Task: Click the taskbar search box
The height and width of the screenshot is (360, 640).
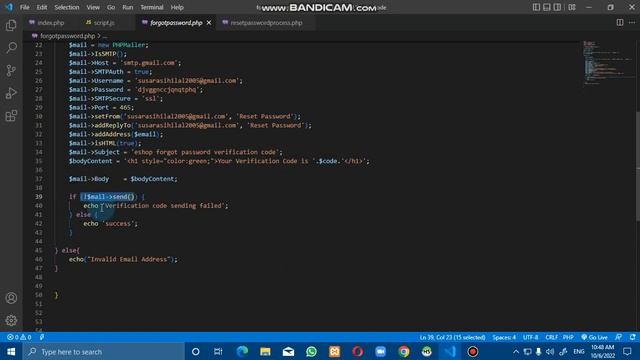Action: click(x=103, y=351)
